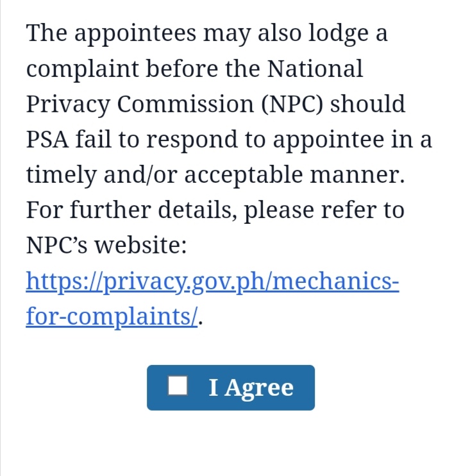The height and width of the screenshot is (476, 461).
Task: Open the privacy.gov.ph mechanics link
Action: pyautogui.click(x=212, y=299)
